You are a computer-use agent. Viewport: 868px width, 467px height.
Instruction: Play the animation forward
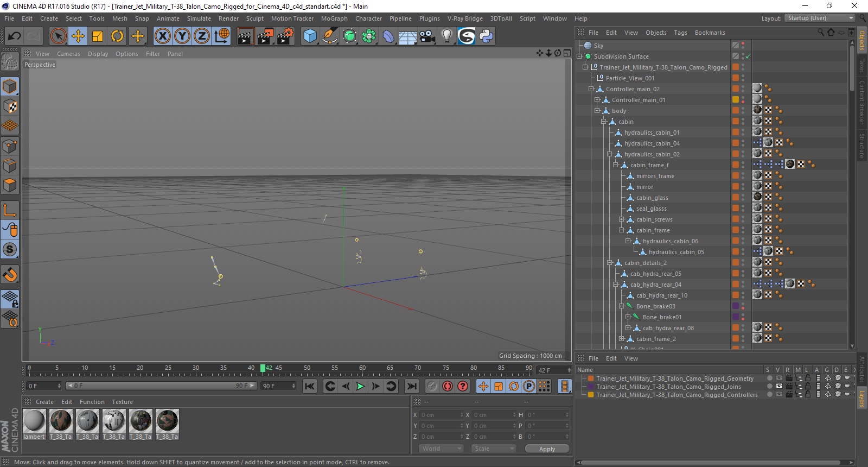pyautogui.click(x=360, y=386)
